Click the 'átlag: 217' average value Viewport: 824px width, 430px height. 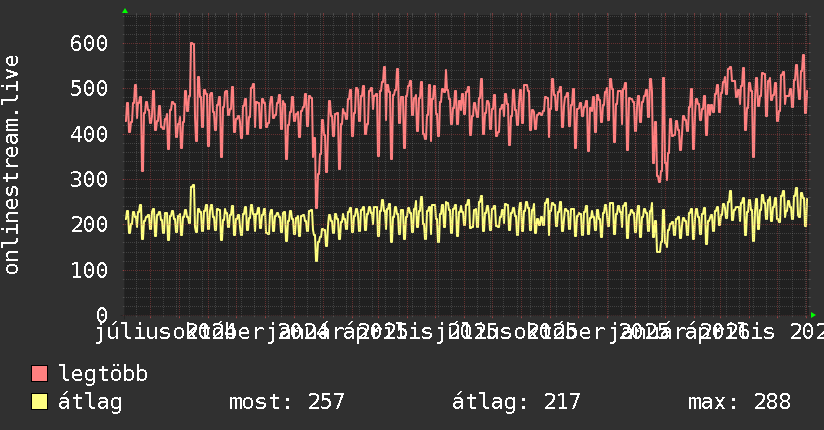click(516, 402)
